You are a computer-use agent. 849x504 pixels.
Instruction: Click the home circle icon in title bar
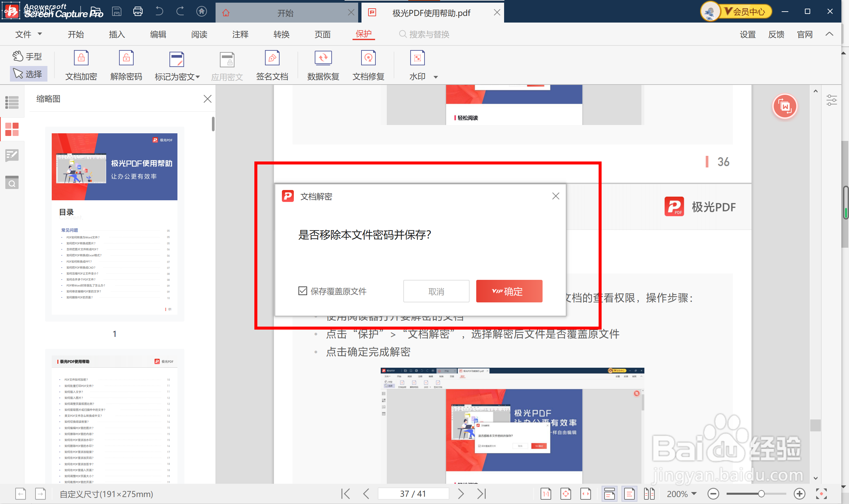coord(202,12)
